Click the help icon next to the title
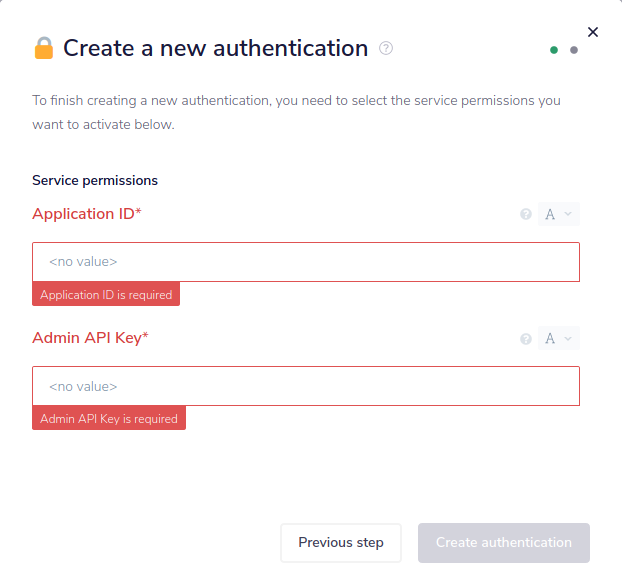The width and height of the screenshot is (622, 582). click(386, 48)
